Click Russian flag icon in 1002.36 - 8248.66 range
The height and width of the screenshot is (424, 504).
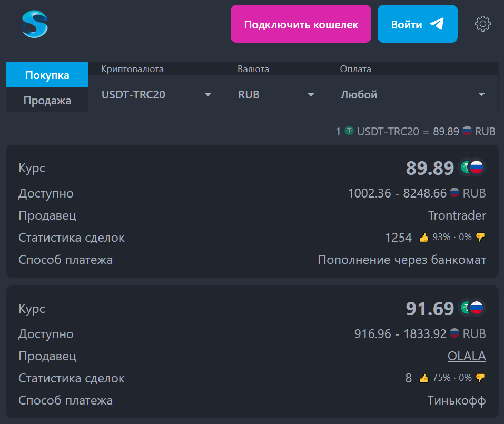[x=454, y=192]
